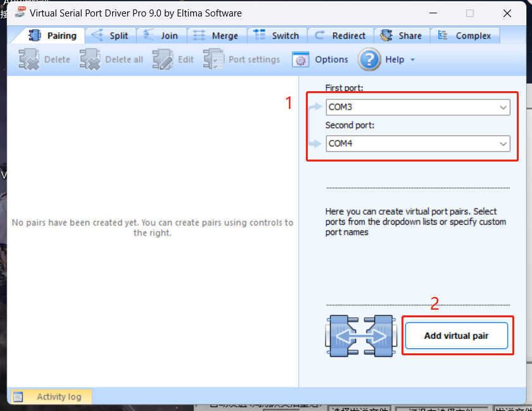Image resolution: width=532 pixels, height=411 pixels.
Task: Click the Pairing chip icon
Action: click(35, 35)
